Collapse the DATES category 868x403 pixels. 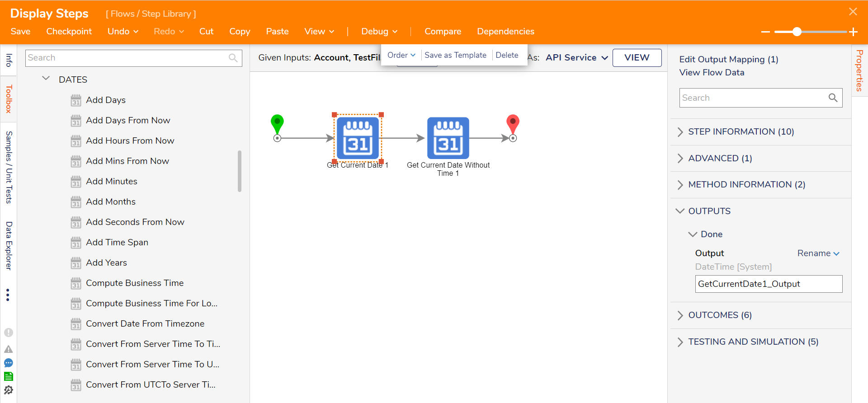(46, 79)
